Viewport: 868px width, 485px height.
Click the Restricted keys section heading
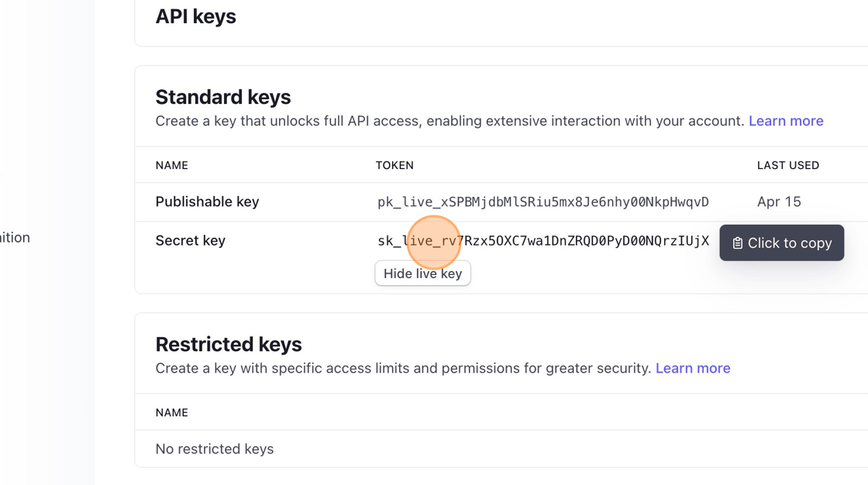tap(228, 344)
